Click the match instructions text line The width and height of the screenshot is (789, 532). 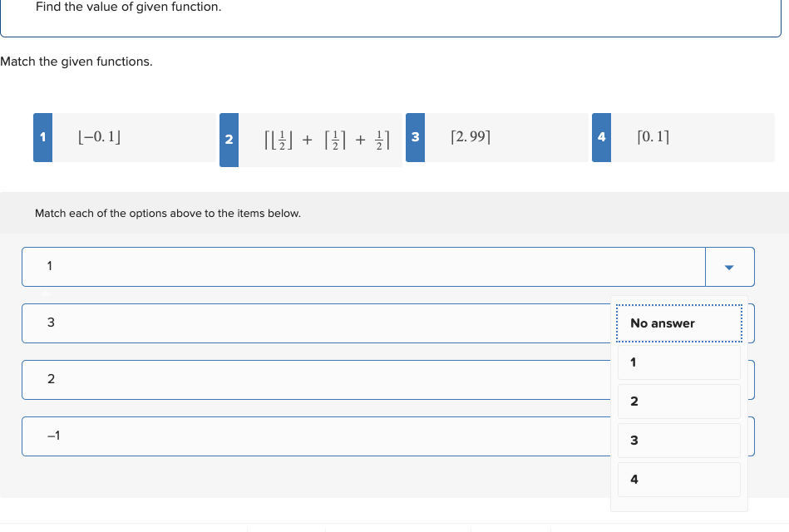coord(167,214)
